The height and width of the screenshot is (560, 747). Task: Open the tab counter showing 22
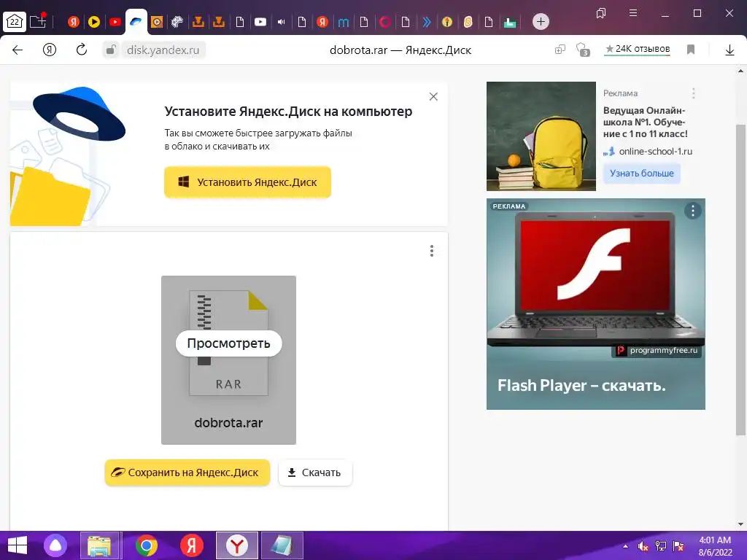[15, 21]
